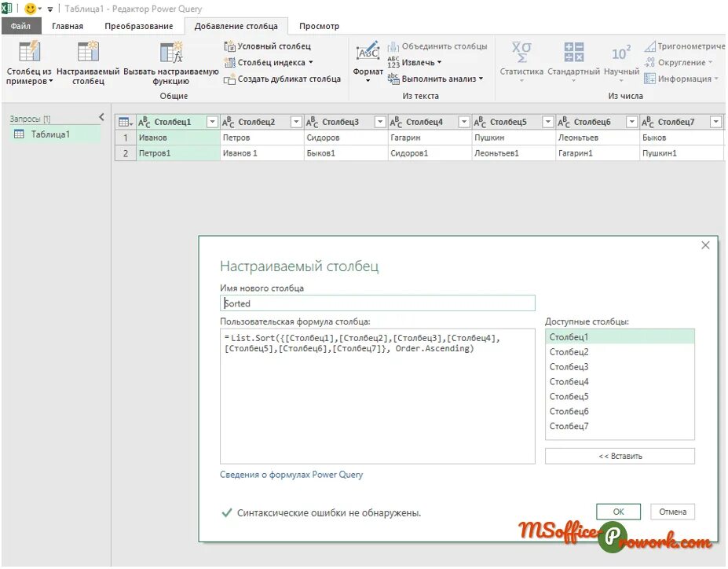
Task: Select Столбец1 in available columns list
Action: [x=620, y=337]
